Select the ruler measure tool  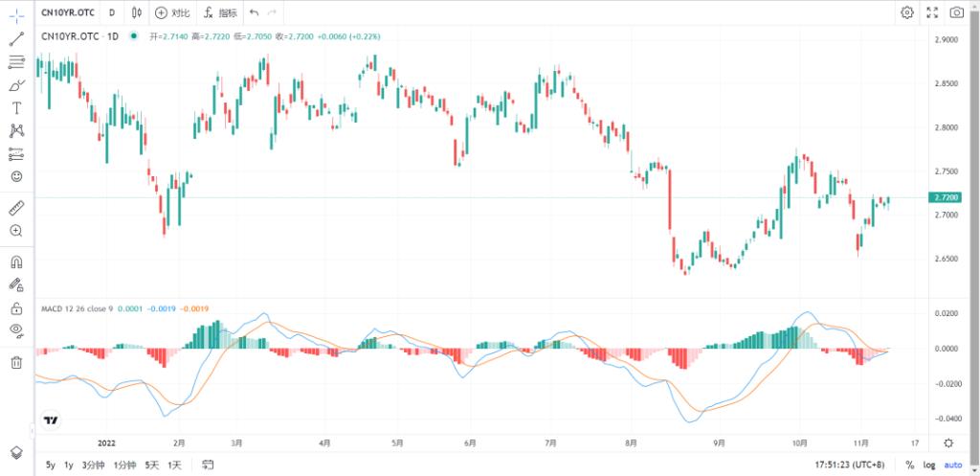[16, 208]
